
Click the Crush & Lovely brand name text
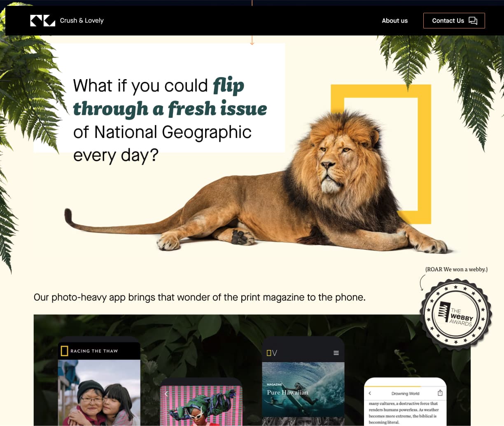coord(82,21)
